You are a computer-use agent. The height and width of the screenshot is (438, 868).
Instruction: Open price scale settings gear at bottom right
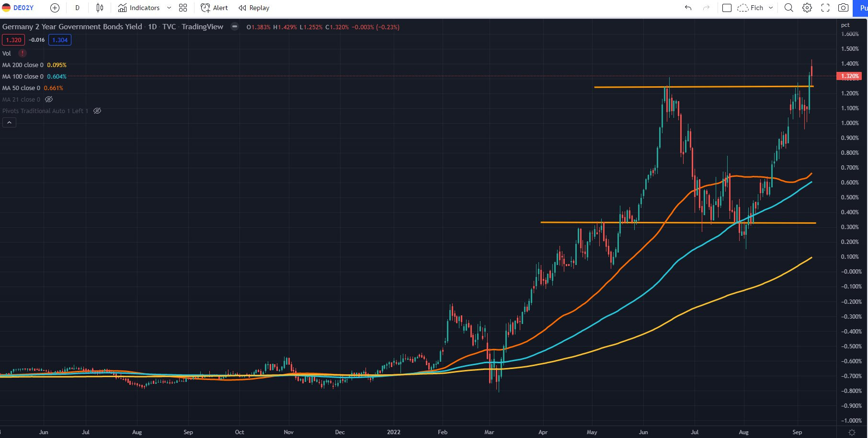[x=852, y=432]
